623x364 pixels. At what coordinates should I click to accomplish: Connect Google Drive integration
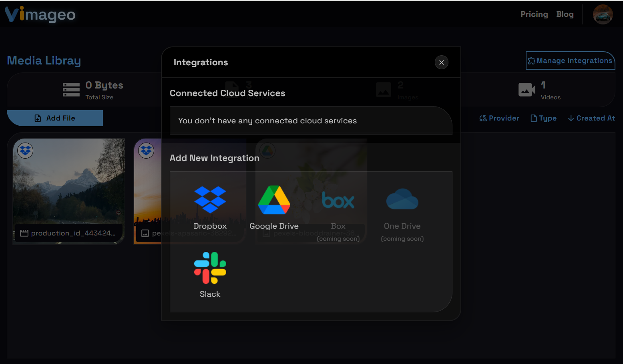[274, 207]
